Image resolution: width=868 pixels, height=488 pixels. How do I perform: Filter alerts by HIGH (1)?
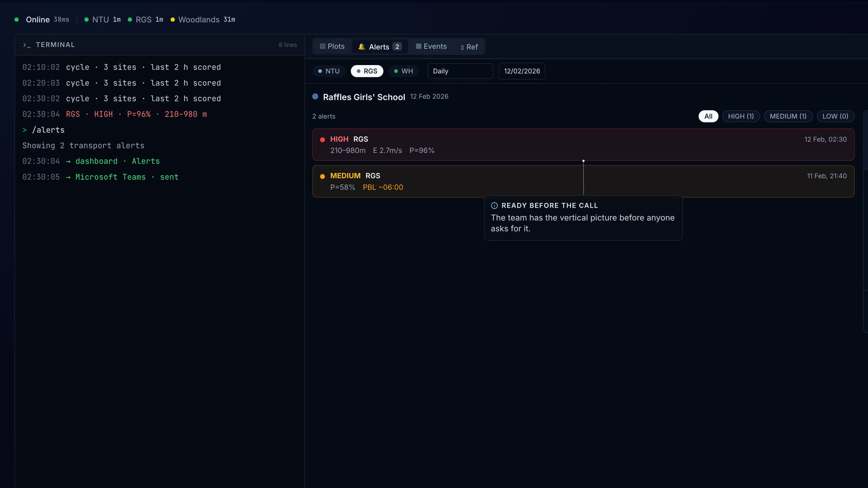741,117
